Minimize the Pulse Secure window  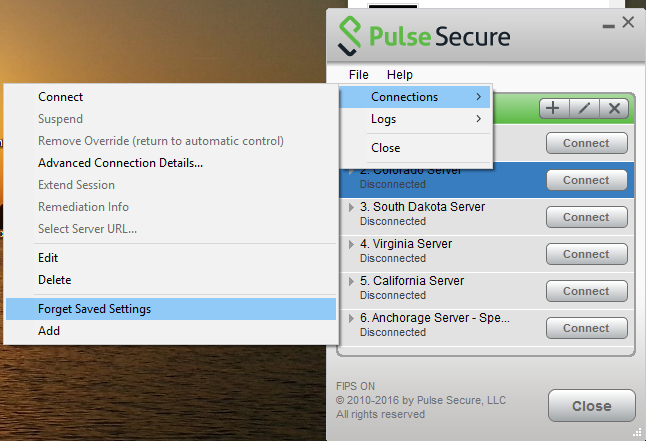click(609, 26)
